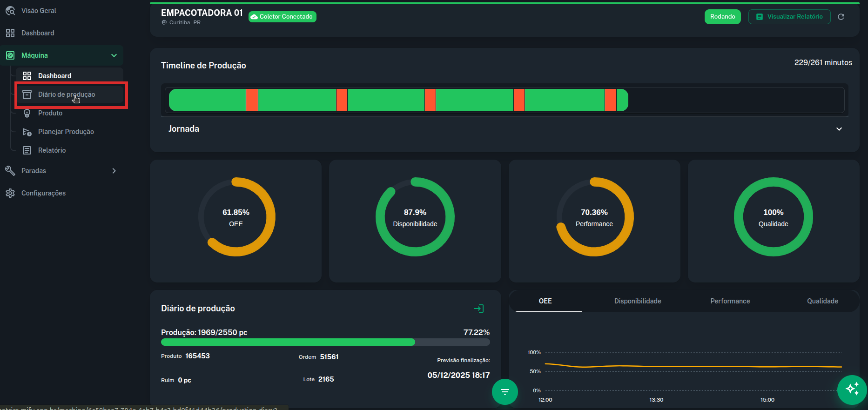Click the Configurações gear icon
The width and height of the screenshot is (868, 410).
click(10, 193)
